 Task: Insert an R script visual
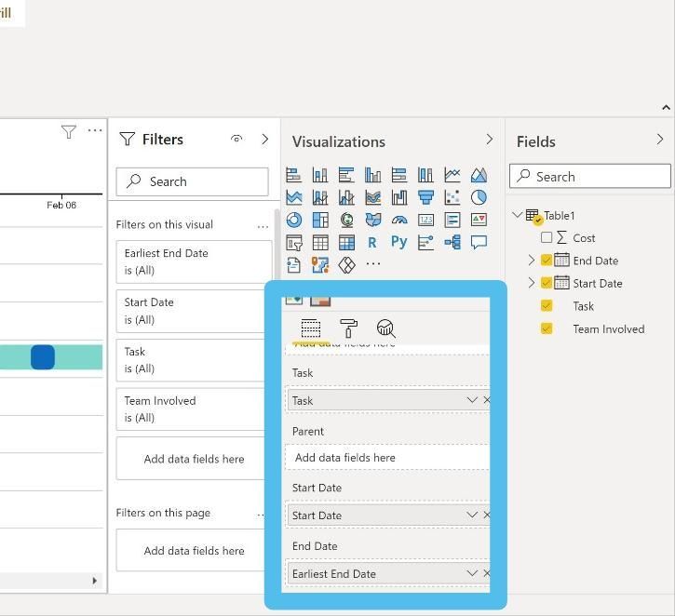pos(372,243)
